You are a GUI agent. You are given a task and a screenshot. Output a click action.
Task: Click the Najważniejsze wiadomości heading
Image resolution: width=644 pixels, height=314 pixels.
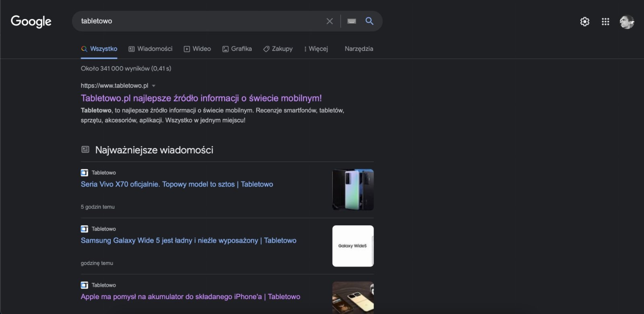154,150
